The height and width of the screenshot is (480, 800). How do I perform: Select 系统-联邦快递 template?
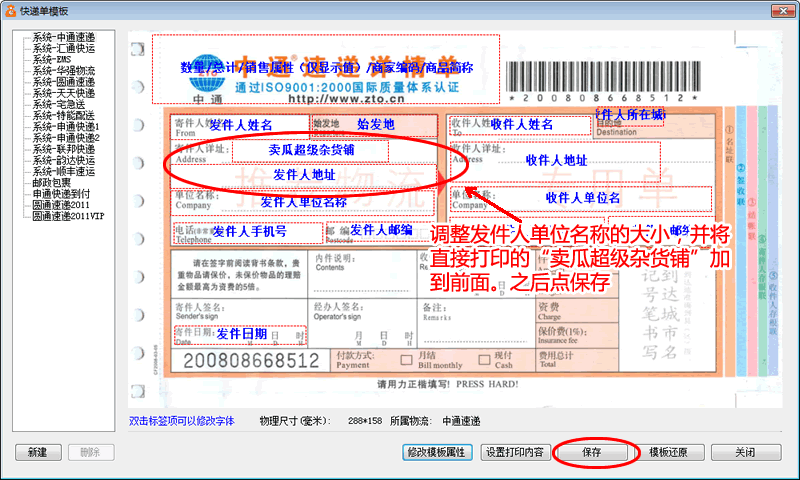click(63, 149)
